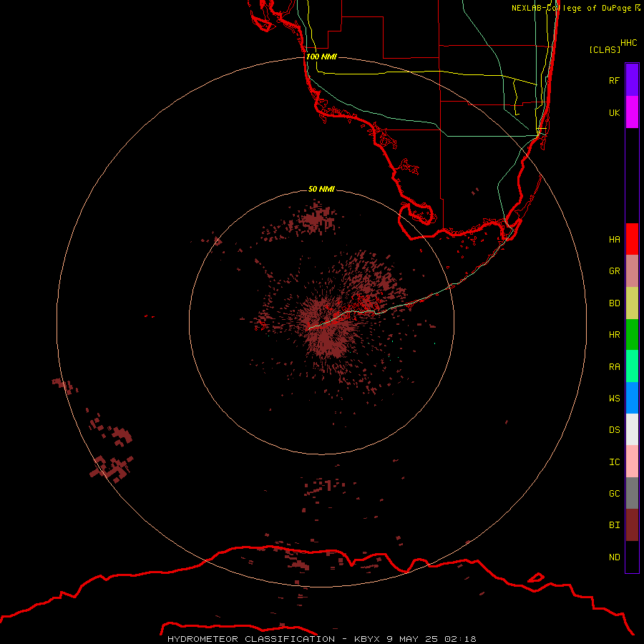Click the 'HHC' product code text
Viewport: 644px width, 644px height.
coord(629,43)
